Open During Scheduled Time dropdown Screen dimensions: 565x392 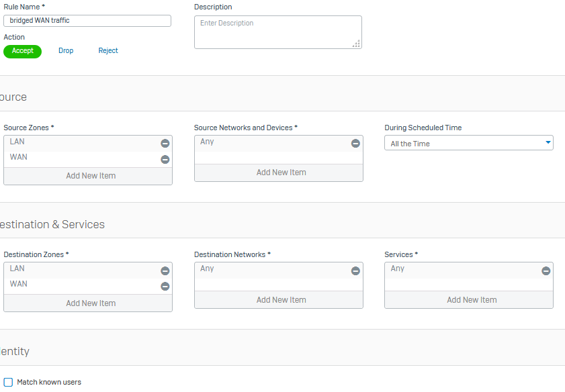[469, 143]
